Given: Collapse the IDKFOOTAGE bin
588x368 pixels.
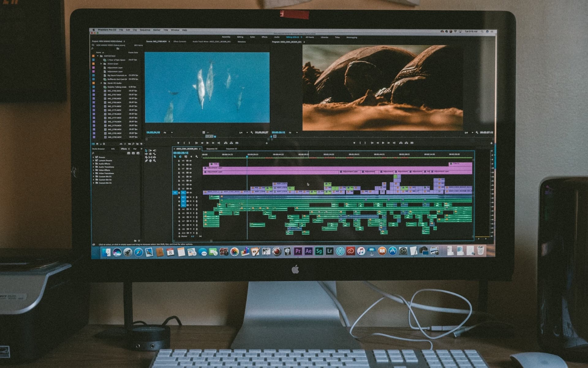Looking at the screenshot, I should (97, 56).
